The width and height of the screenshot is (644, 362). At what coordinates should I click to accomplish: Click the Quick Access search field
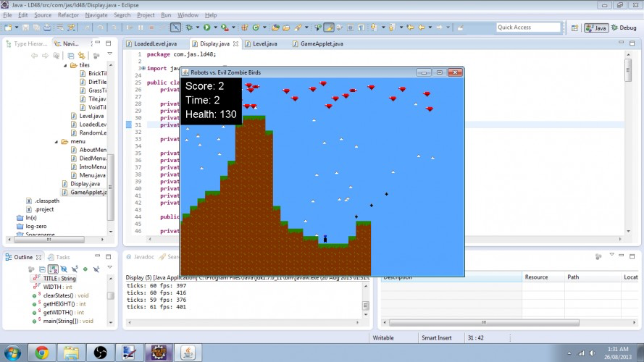click(x=528, y=28)
